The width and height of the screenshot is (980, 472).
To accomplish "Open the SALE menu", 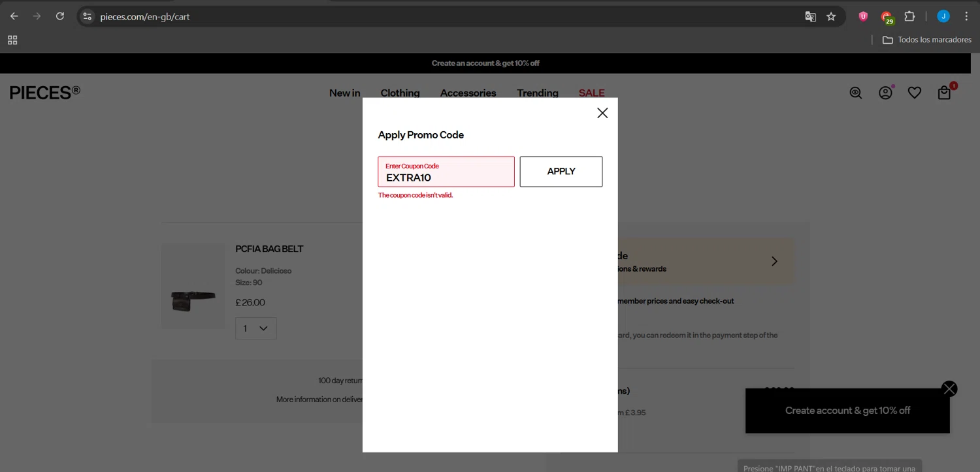I will point(591,93).
